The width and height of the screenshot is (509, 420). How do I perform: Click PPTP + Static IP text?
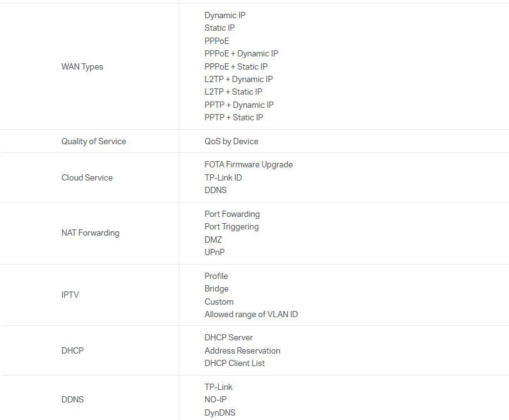233,117
